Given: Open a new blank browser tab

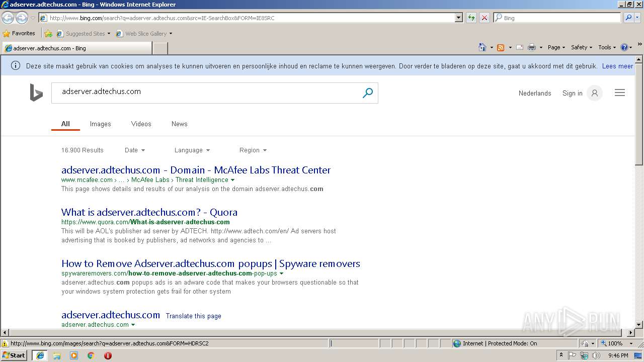Looking at the screenshot, I should click(160, 48).
